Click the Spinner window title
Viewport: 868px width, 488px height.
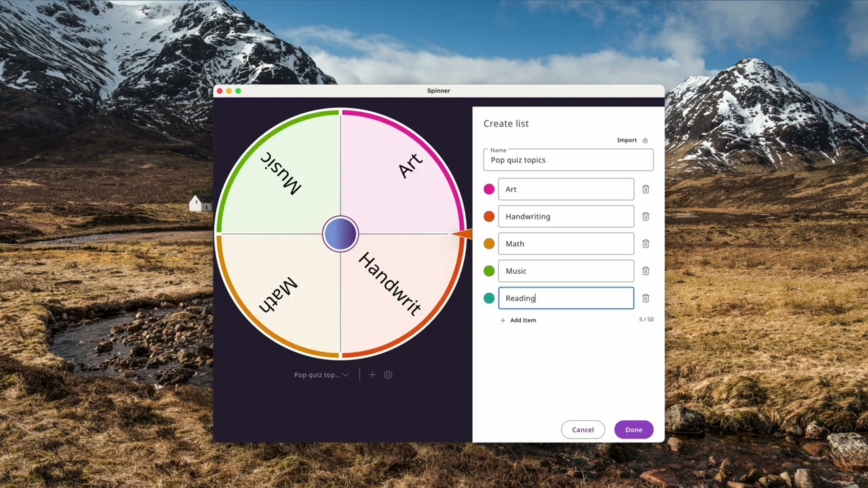pos(439,91)
